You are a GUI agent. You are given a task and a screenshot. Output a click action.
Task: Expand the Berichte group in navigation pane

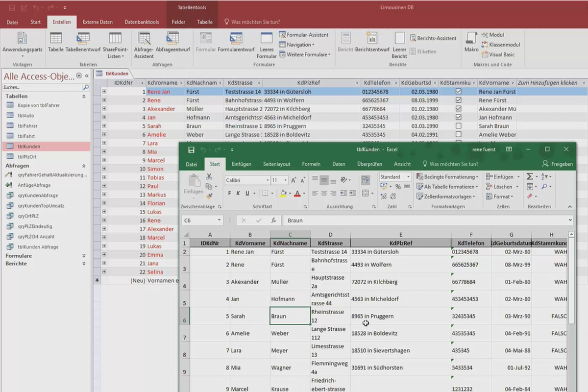pyautogui.click(x=83, y=264)
